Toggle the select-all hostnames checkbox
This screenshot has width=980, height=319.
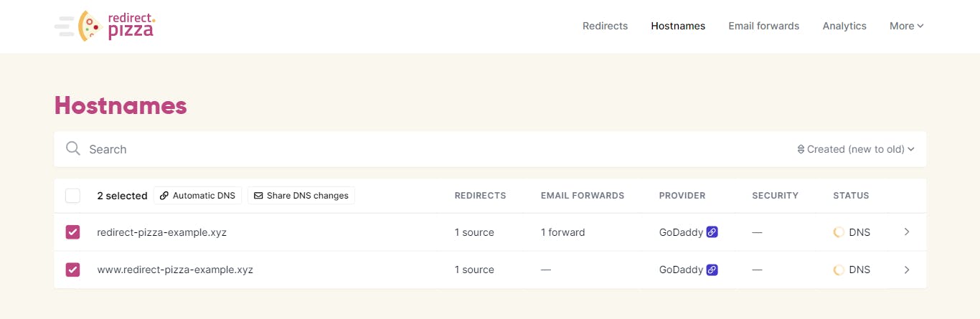72,196
